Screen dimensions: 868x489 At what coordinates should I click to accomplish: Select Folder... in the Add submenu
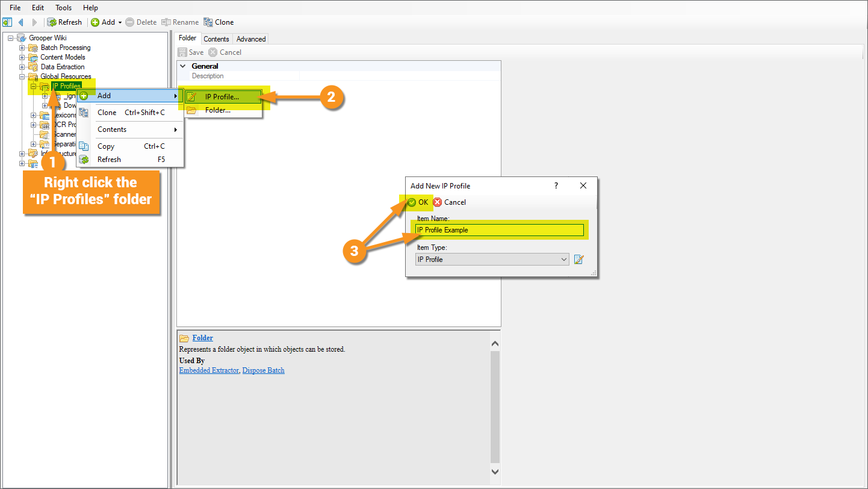point(223,110)
